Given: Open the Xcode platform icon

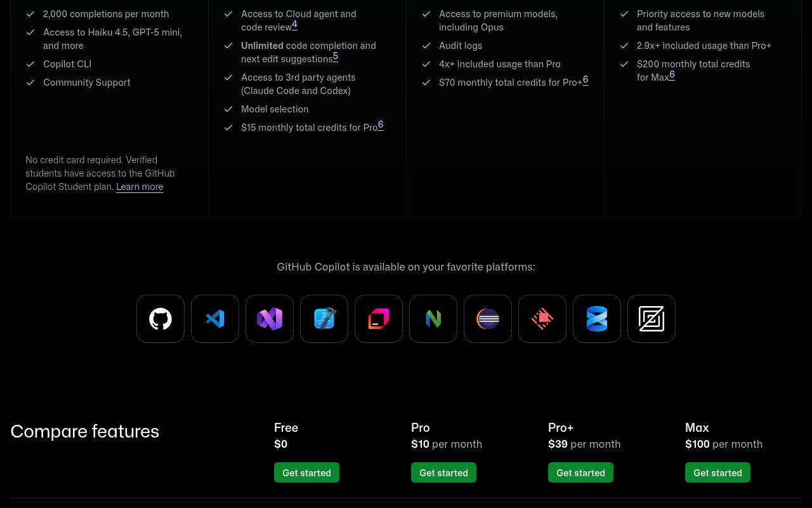Looking at the screenshot, I should [324, 319].
